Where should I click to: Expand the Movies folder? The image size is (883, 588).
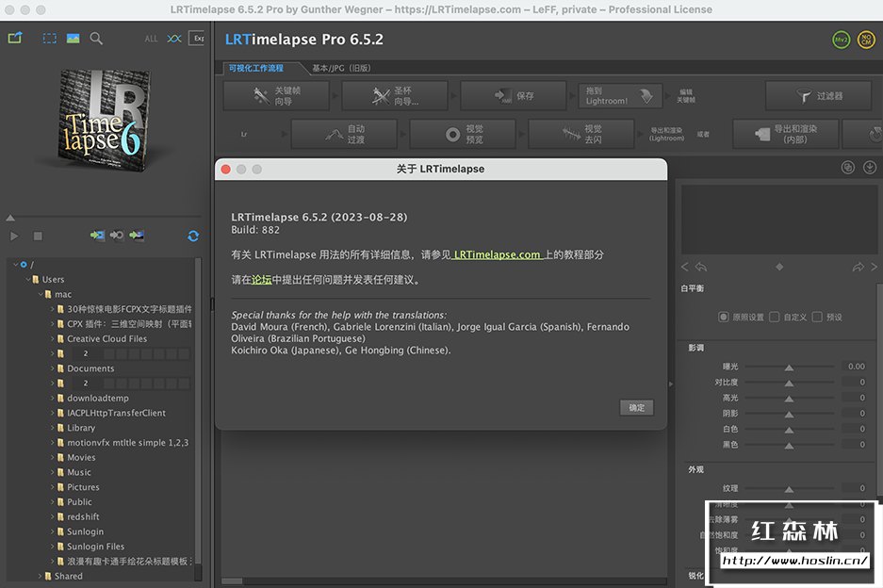tap(53, 457)
